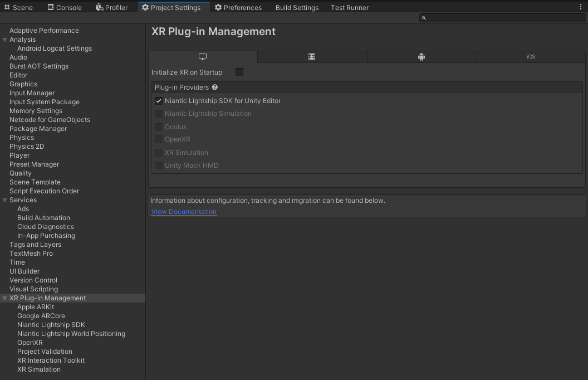Open the Preferences tab
The width and height of the screenshot is (588, 380).
[x=238, y=7]
